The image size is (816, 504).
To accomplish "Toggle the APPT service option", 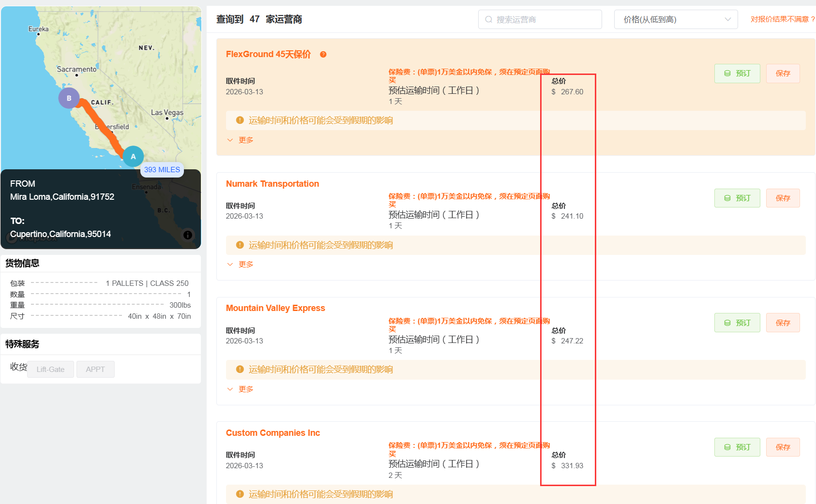I will pyautogui.click(x=95, y=370).
